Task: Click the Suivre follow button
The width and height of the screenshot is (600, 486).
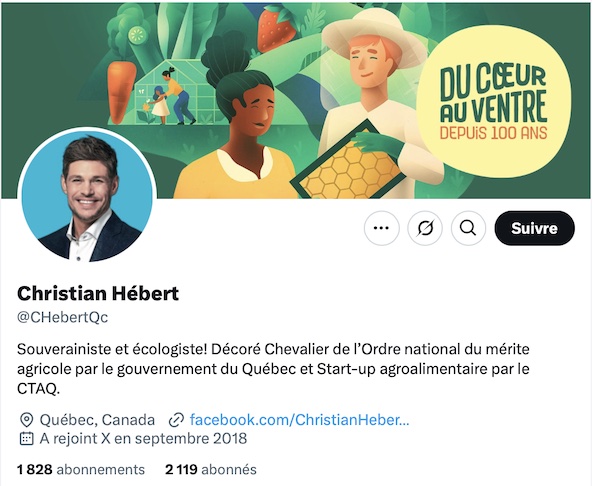Action: tap(534, 228)
